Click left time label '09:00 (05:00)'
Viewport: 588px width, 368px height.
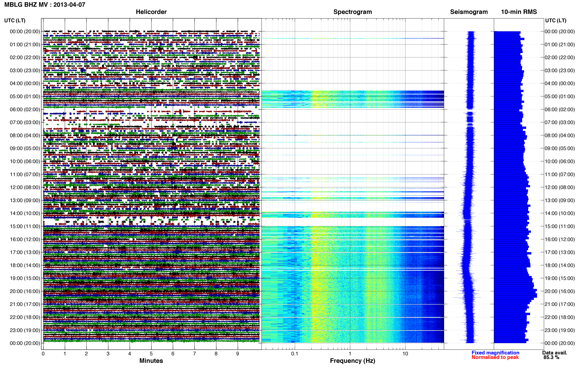pyautogui.click(x=25, y=148)
